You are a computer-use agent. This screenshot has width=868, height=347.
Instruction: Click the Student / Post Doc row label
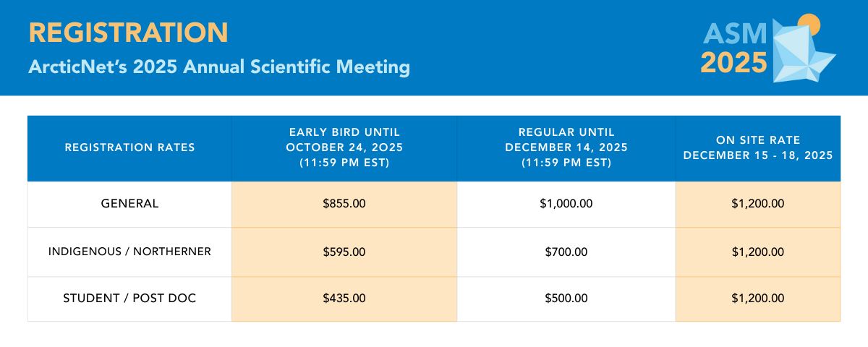(129, 298)
